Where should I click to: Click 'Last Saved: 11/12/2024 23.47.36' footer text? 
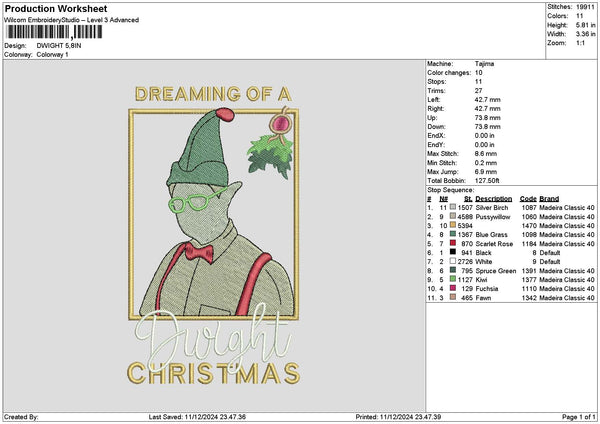(x=197, y=417)
